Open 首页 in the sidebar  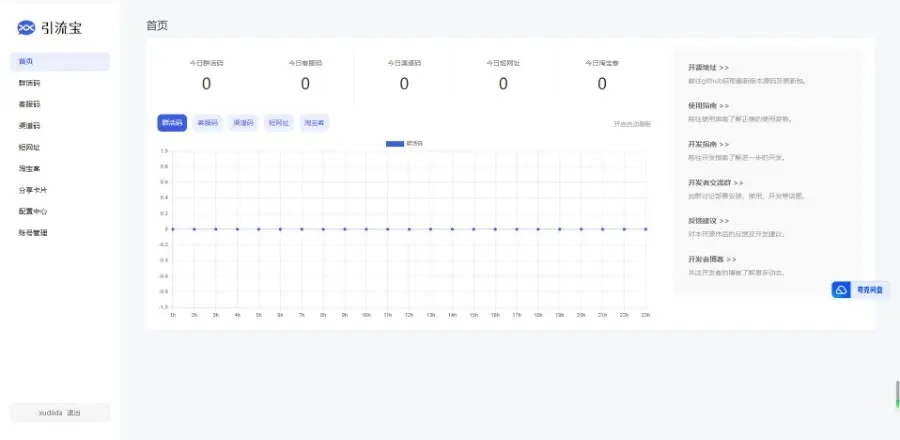[x=60, y=61]
